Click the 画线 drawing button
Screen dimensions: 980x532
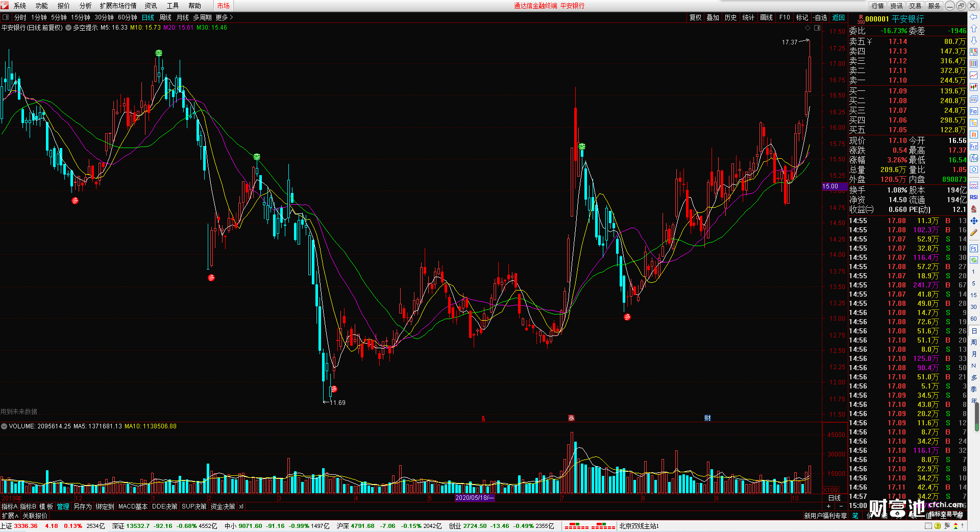766,17
